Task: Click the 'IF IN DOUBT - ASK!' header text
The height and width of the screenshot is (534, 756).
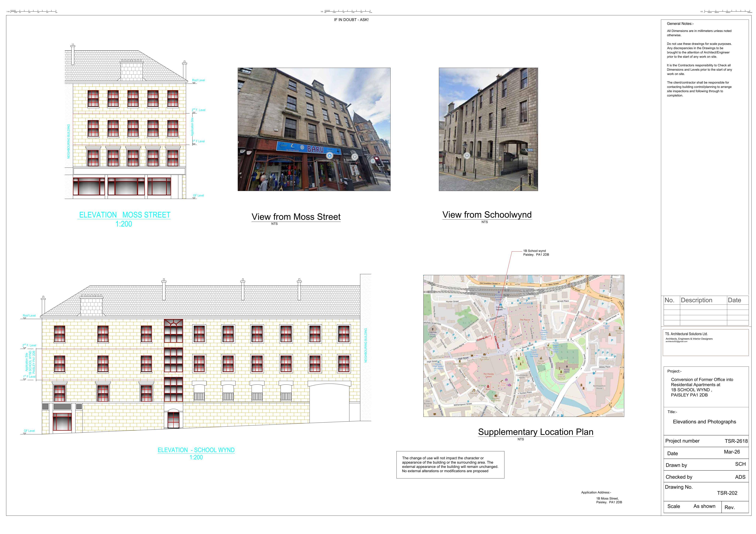Action: pos(351,20)
